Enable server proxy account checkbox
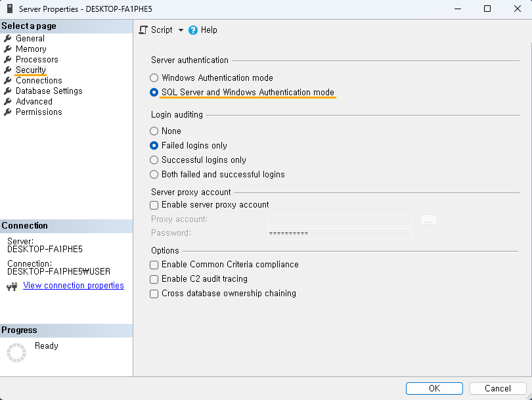The width and height of the screenshot is (532, 400). click(154, 205)
